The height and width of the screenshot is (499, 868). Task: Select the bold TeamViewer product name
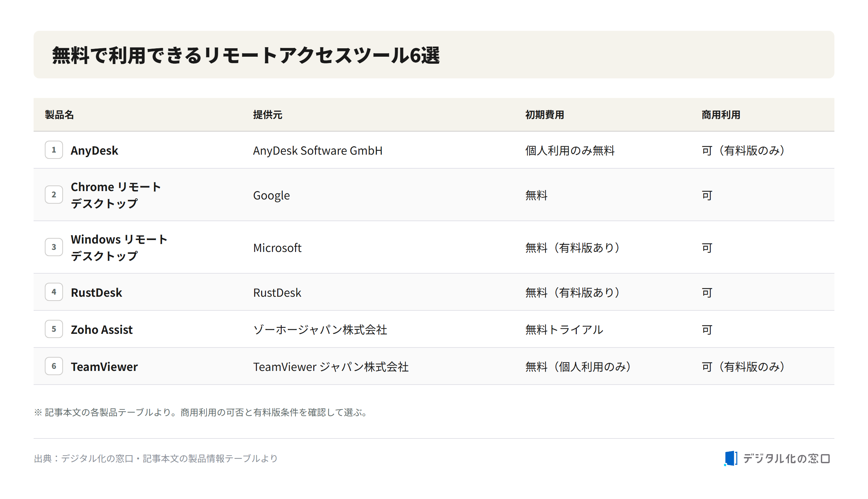pos(104,367)
